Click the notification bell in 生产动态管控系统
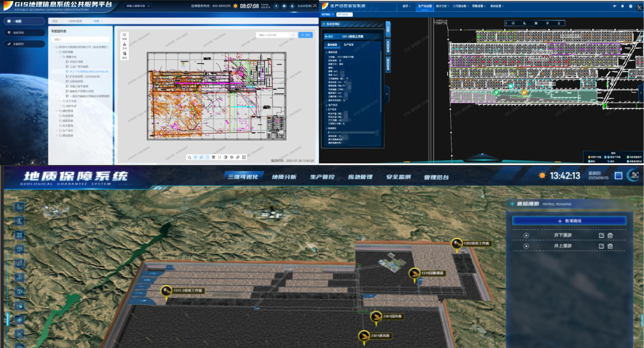Viewport: 644px width, 348px height. click(x=623, y=6)
